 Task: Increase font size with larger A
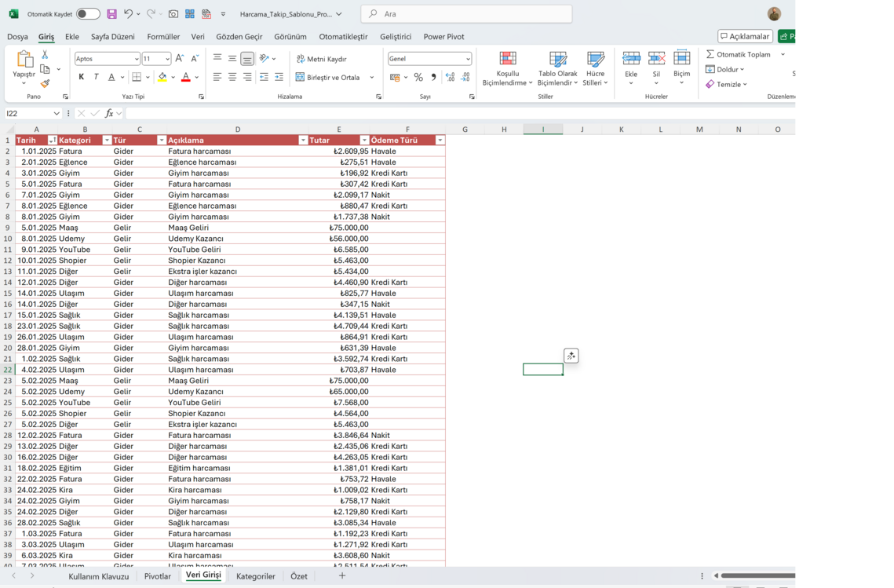pos(180,58)
